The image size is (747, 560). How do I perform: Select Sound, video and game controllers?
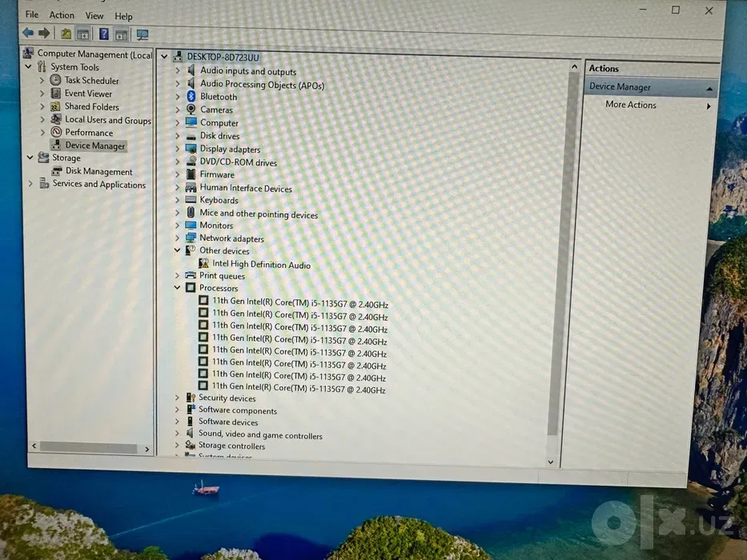260,434
